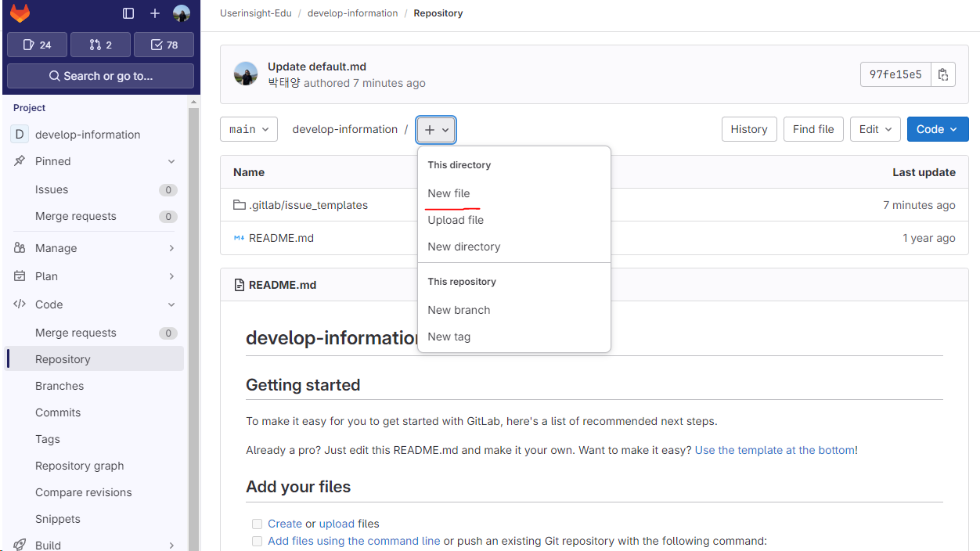This screenshot has height=551, width=980.
Task: Click the 'Search or go to...' field
Action: point(100,75)
